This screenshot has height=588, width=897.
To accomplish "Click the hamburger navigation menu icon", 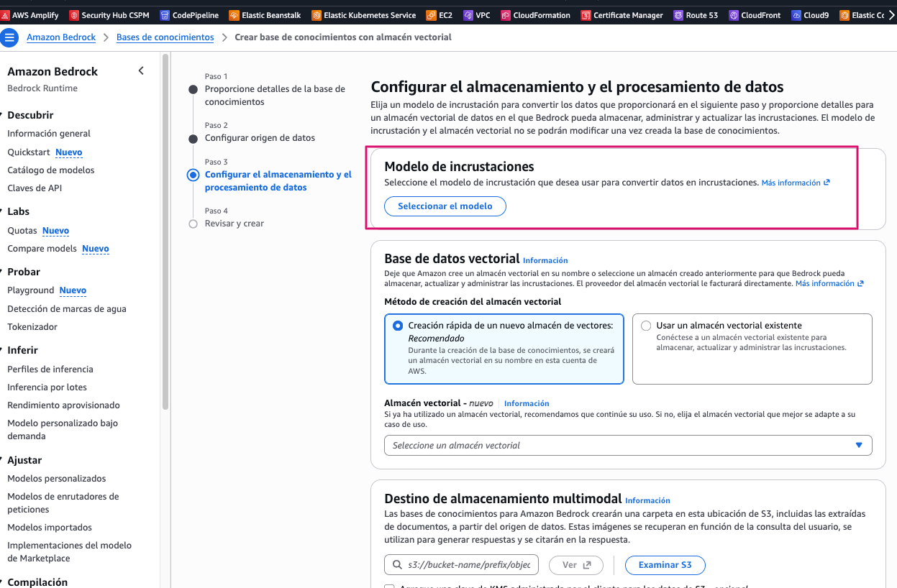I will coord(10,37).
